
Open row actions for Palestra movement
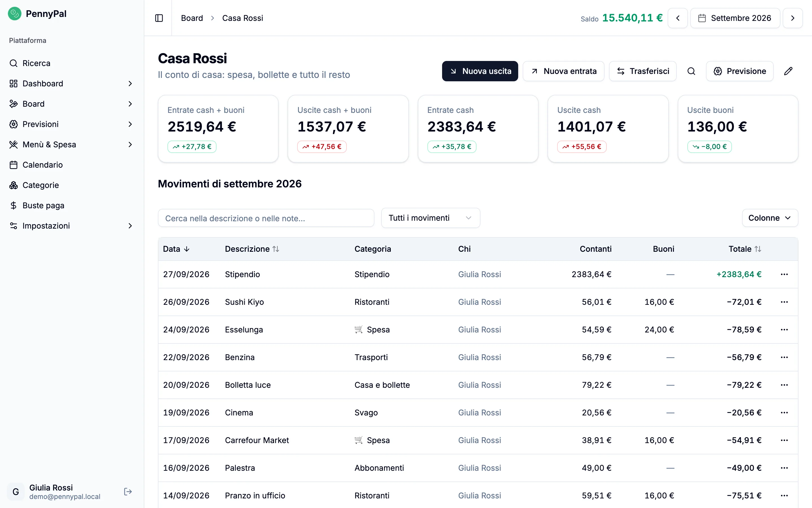click(784, 468)
